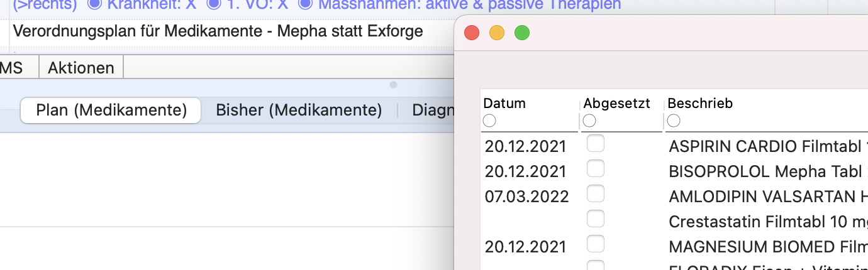Viewport: 868px width, 270px height.
Task: Select the radio button under Beschrieb
Action: tap(674, 120)
